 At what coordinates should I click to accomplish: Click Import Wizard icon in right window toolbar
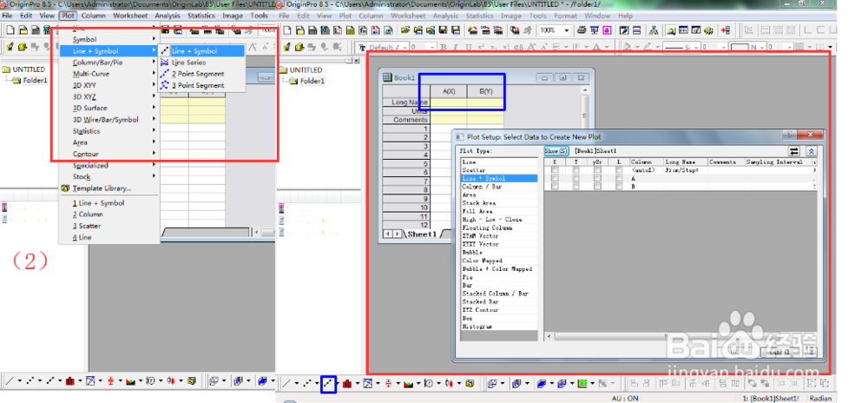[473, 30]
